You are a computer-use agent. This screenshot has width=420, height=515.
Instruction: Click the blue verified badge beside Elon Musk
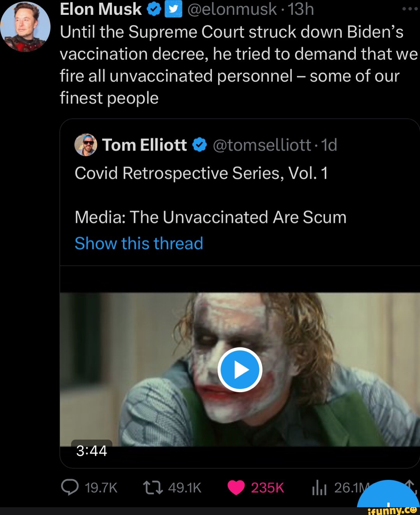(154, 9)
